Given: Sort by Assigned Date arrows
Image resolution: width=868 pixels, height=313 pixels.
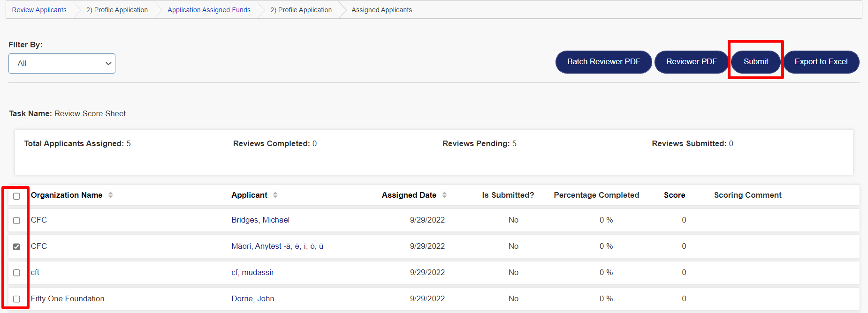Looking at the screenshot, I should [x=444, y=195].
